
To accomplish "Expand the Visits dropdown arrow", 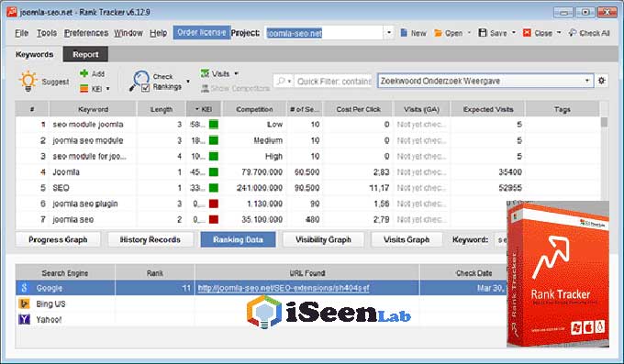I will point(236,73).
